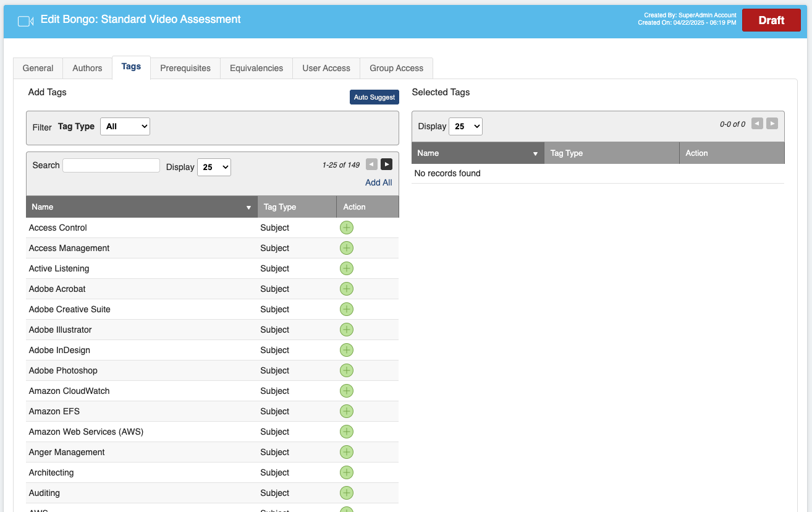Click Action header in Add Tags table
This screenshot has height=512, width=812.
pos(368,207)
